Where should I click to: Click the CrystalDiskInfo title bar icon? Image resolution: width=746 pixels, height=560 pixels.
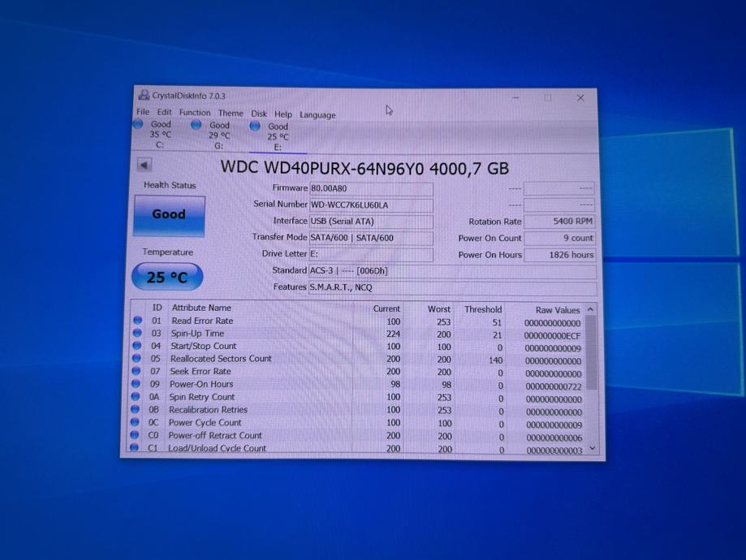[144, 95]
